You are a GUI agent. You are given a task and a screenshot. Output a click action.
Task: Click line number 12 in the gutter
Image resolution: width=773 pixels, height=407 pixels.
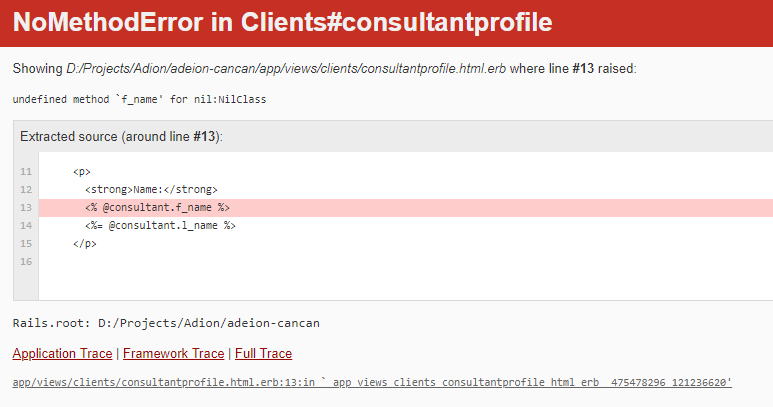(25, 190)
